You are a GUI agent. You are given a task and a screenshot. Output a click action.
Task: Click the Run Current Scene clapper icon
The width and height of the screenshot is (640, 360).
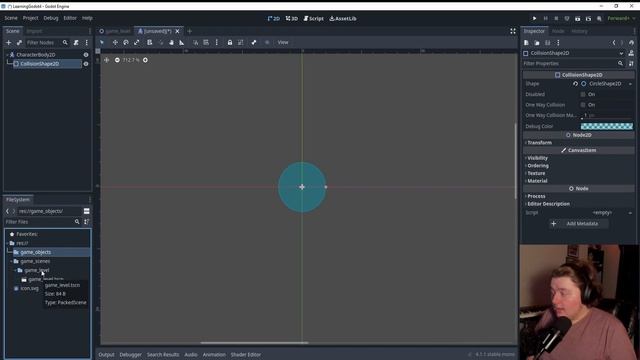tap(578, 18)
